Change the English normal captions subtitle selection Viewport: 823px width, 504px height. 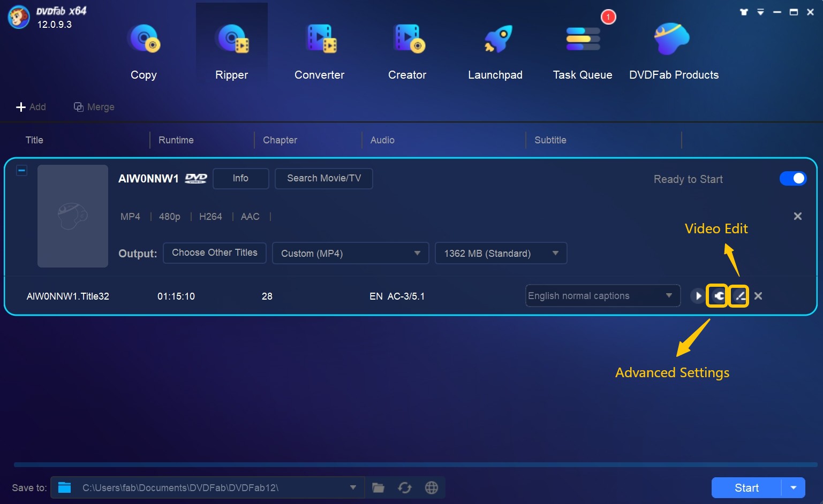pos(602,295)
